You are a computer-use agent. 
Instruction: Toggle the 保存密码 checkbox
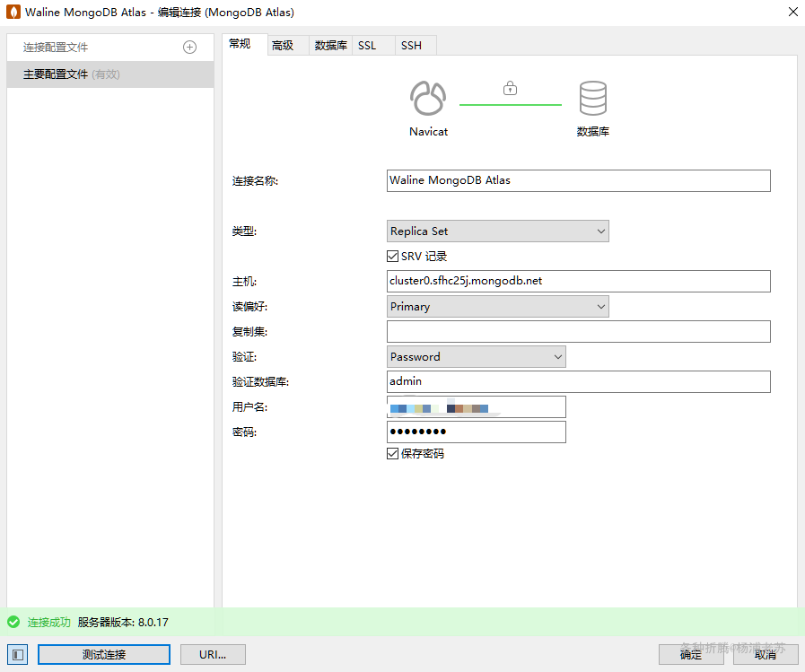coord(392,453)
